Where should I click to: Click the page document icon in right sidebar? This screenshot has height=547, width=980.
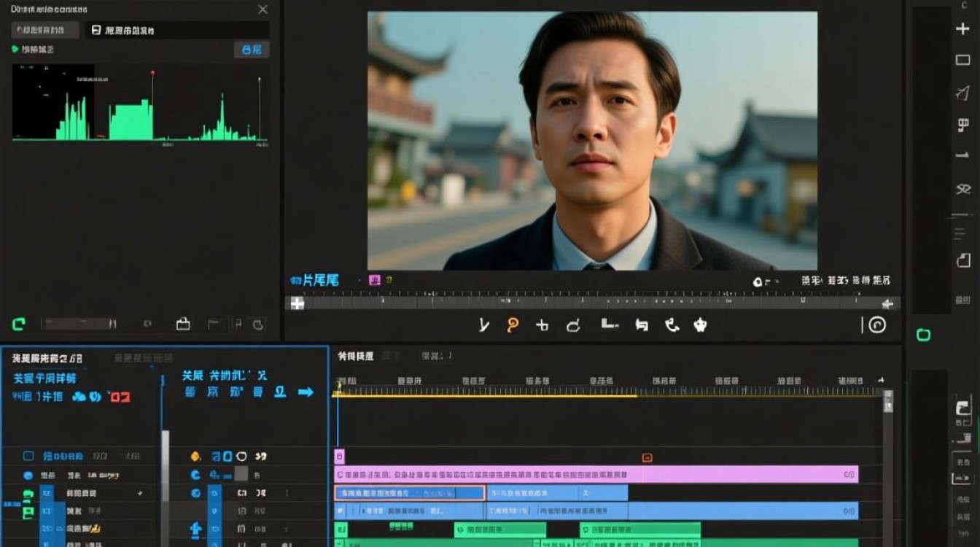(962, 260)
